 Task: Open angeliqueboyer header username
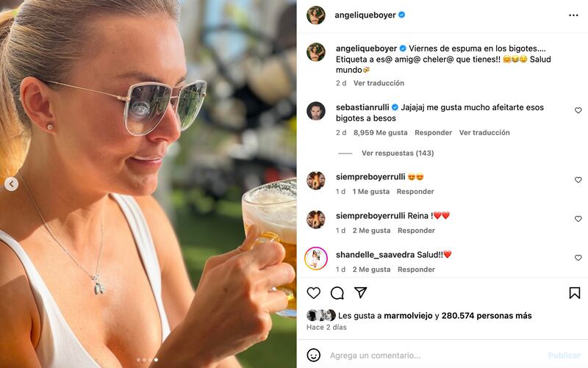click(x=365, y=15)
